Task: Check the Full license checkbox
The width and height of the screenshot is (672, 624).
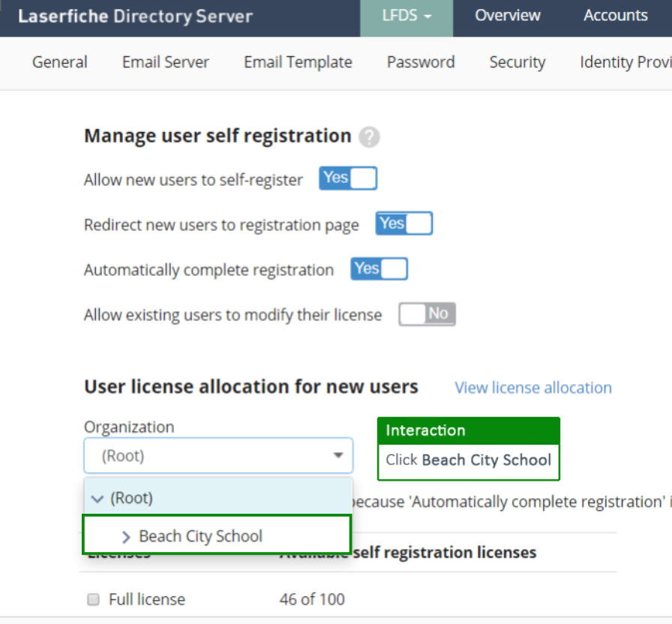Action: pyautogui.click(x=94, y=599)
